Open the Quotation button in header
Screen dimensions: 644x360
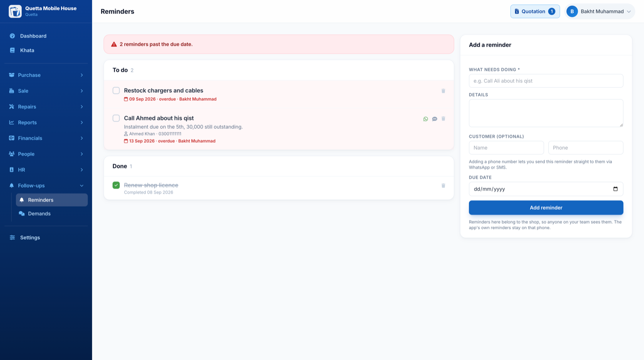click(x=535, y=11)
